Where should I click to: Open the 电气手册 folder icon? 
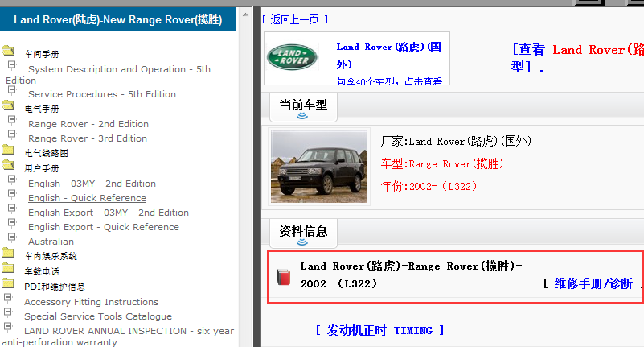(x=8, y=105)
